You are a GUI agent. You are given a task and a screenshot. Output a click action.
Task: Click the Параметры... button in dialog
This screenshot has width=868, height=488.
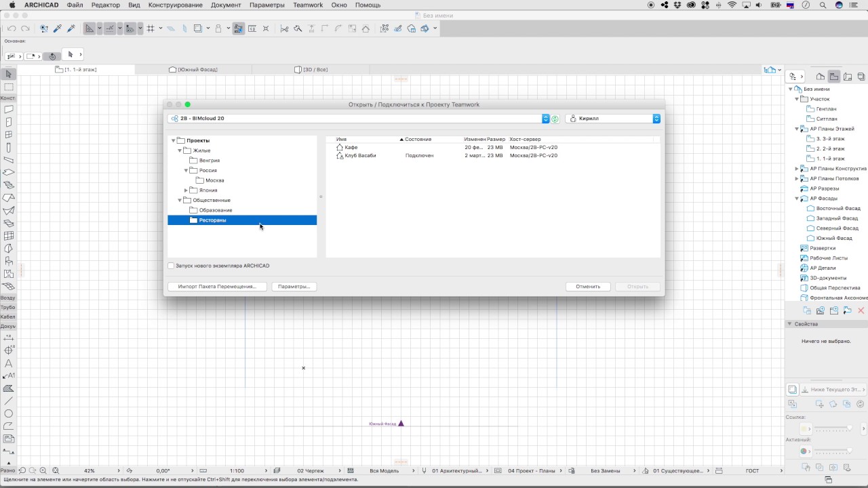coord(294,287)
